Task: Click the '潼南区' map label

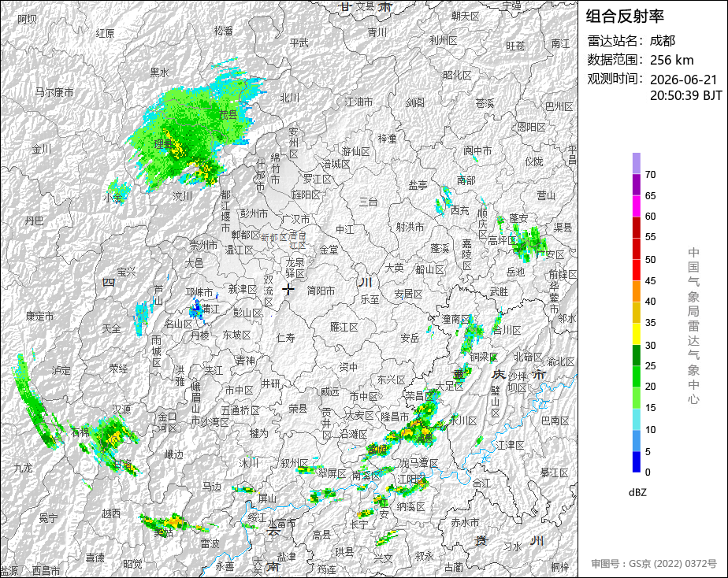Action: [455, 319]
